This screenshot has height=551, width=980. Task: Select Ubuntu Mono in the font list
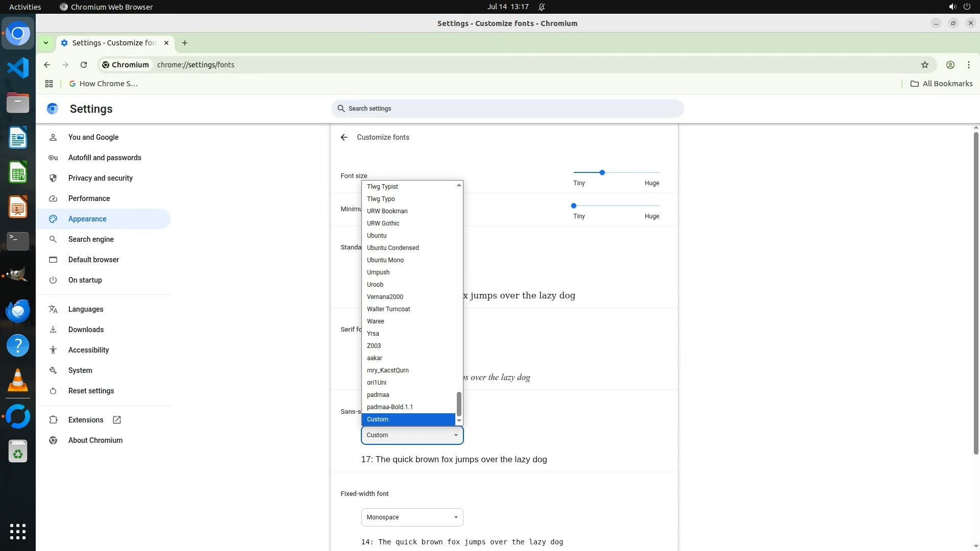pos(385,260)
